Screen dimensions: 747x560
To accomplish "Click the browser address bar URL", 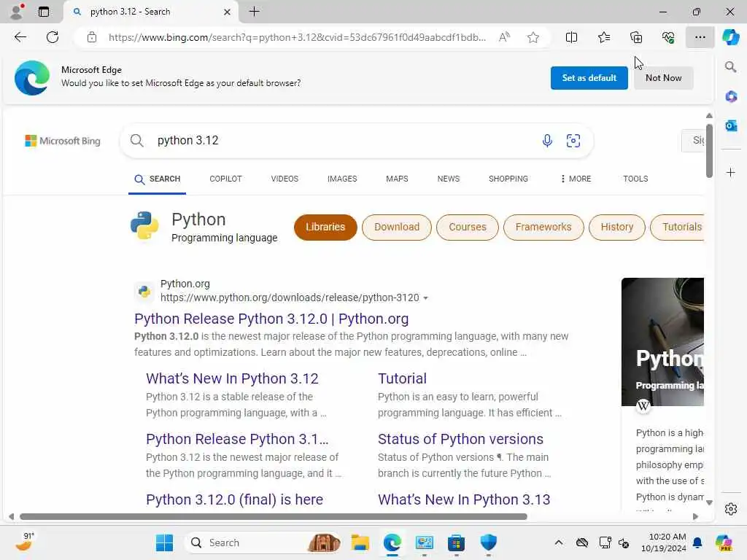I will click(x=297, y=37).
